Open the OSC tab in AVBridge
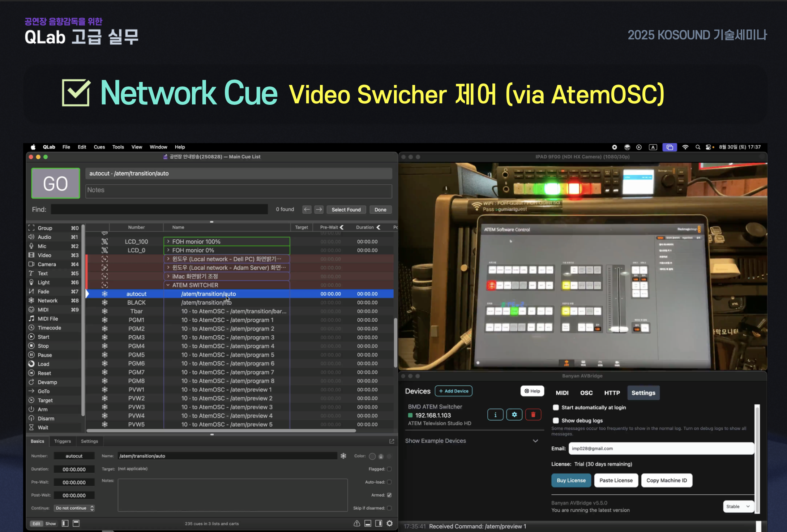 (586, 393)
